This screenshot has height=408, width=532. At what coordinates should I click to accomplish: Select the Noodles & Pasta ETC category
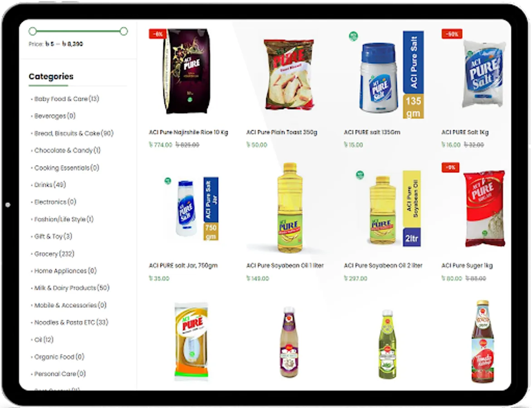(71, 322)
